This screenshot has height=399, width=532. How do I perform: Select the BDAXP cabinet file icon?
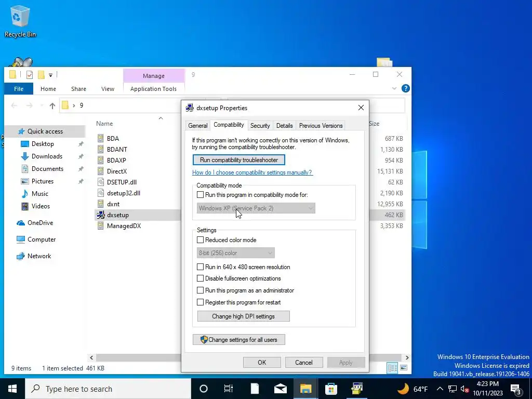(100, 160)
